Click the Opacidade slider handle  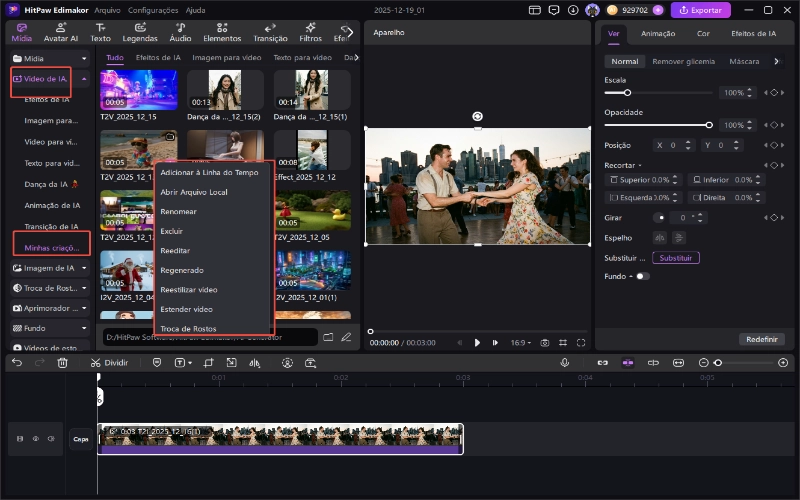pos(709,125)
